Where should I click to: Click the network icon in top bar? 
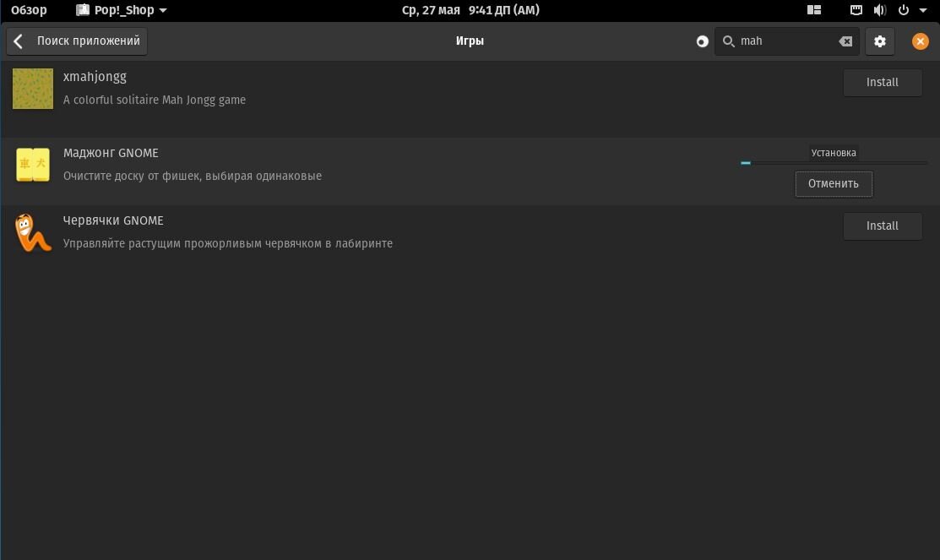point(856,10)
